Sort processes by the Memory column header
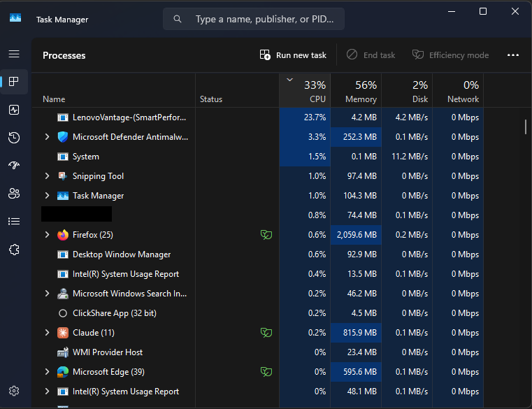 (x=356, y=91)
